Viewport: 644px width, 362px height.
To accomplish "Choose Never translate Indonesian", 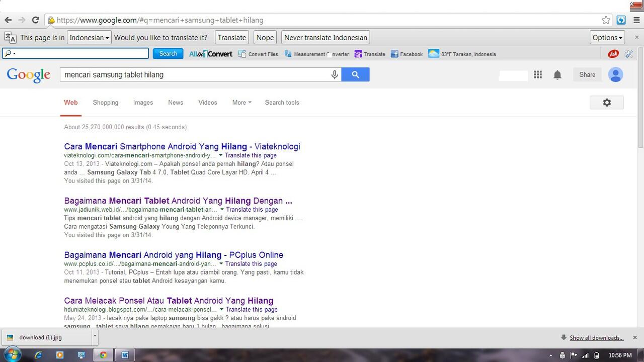I will [326, 37].
